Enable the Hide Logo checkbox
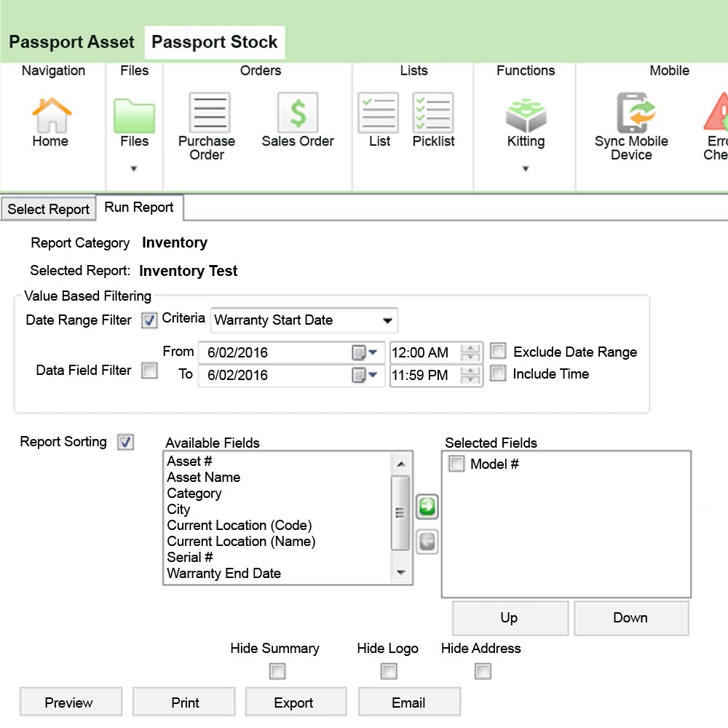The width and height of the screenshot is (728, 728). pos(389,671)
